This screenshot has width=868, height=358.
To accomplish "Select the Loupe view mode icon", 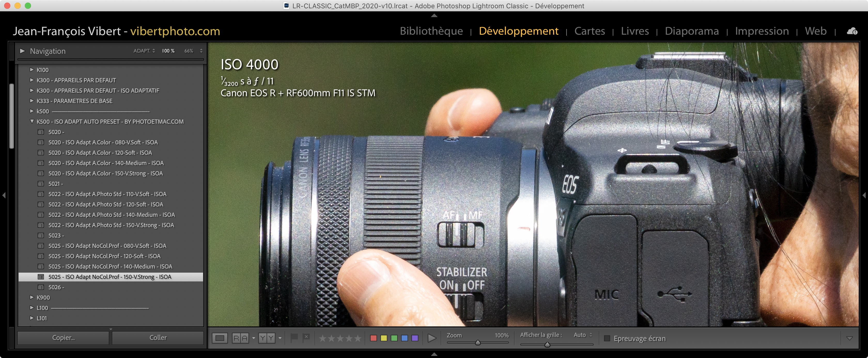I will (220, 338).
